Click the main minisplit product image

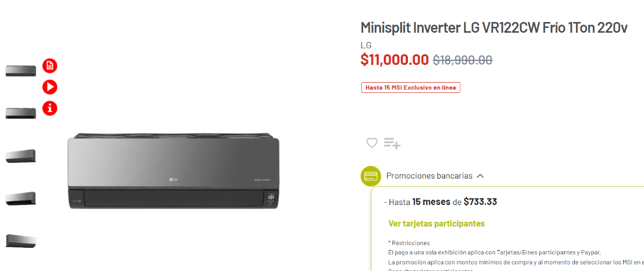tap(173, 171)
